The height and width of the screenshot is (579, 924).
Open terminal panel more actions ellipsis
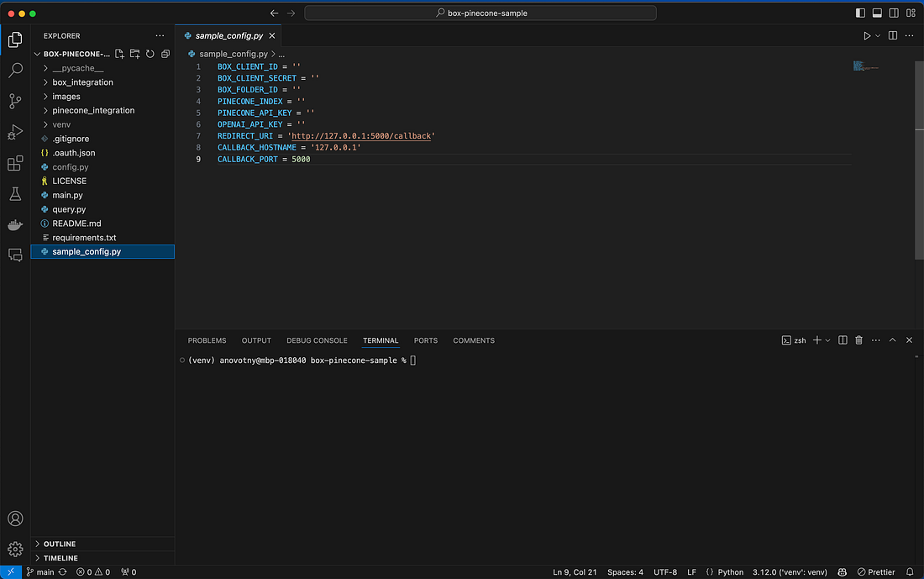tap(875, 340)
